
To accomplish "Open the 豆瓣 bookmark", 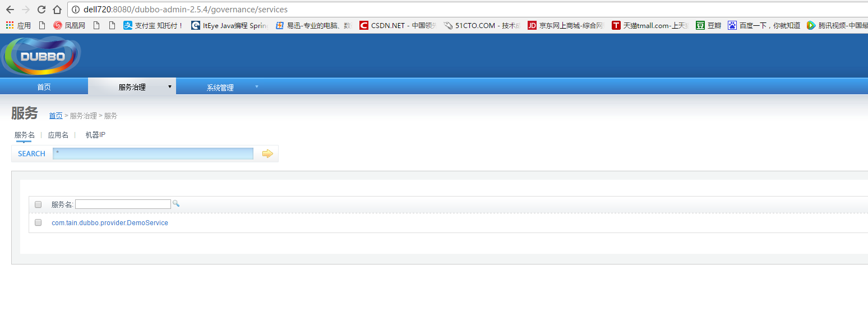I will point(709,25).
